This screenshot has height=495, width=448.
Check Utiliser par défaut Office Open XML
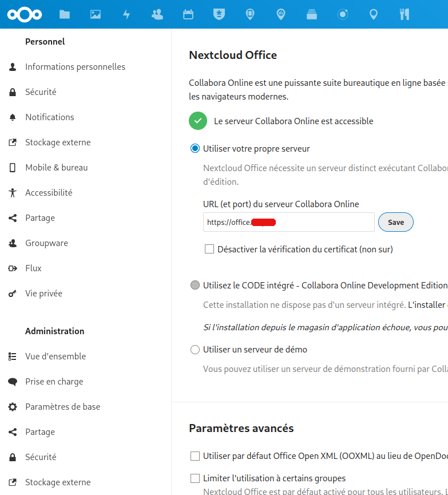point(195,456)
